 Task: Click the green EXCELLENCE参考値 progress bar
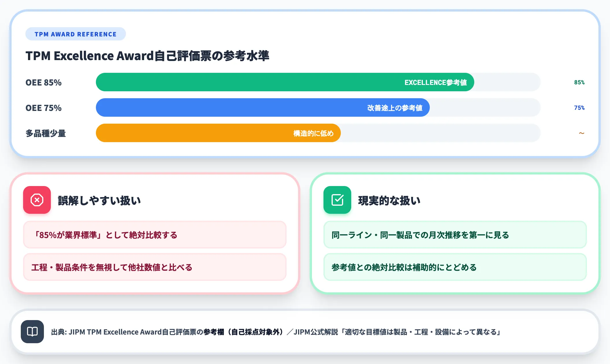[285, 82]
